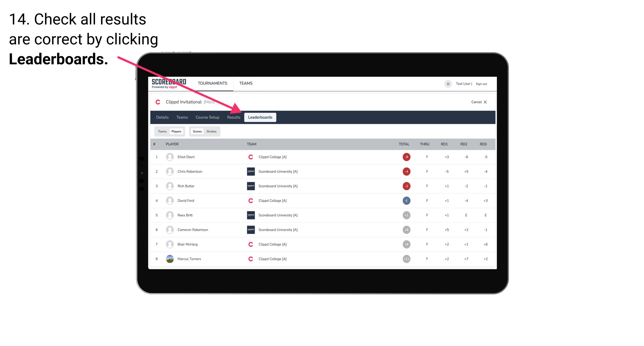Select the Scores filter toggle button
The height and width of the screenshot is (346, 644).
pyautogui.click(x=197, y=131)
